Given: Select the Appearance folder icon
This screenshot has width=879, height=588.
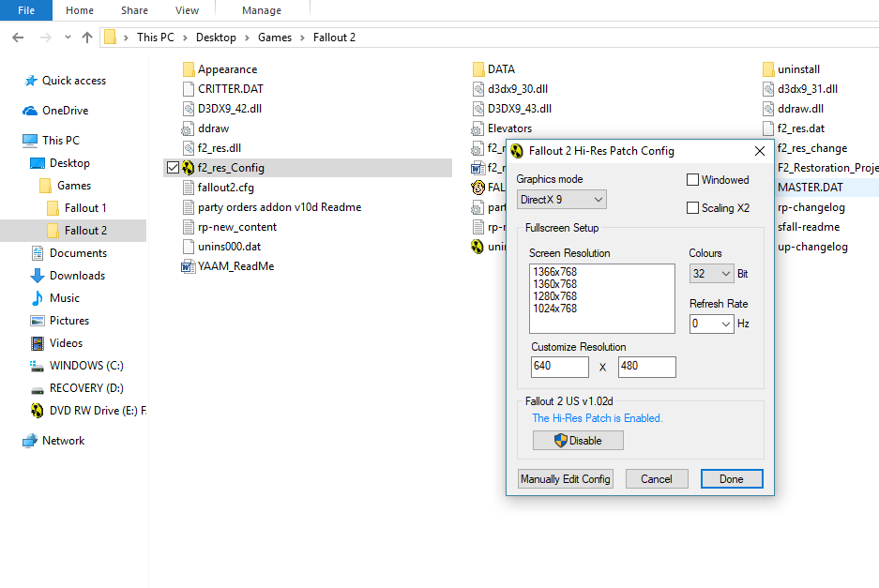Looking at the screenshot, I should tap(189, 69).
